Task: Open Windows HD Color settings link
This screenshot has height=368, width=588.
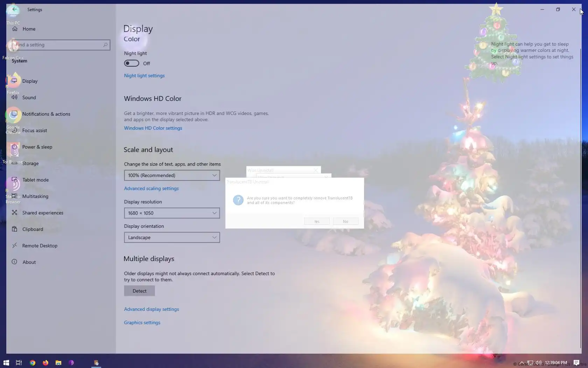Action: 153,128
